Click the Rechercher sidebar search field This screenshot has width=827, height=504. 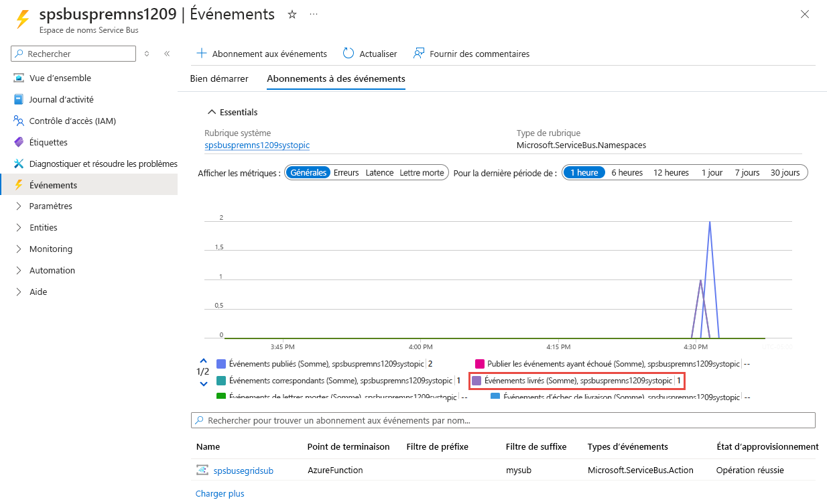point(74,54)
